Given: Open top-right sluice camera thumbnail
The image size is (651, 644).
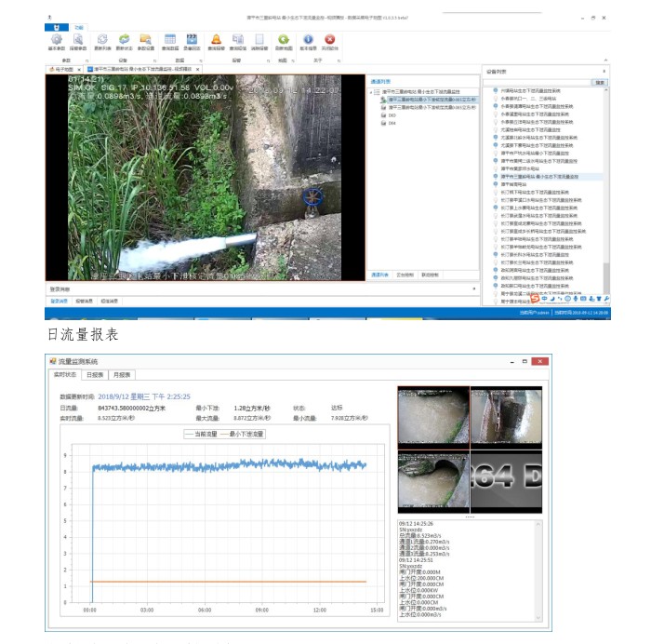Looking at the screenshot, I should pos(506,418).
